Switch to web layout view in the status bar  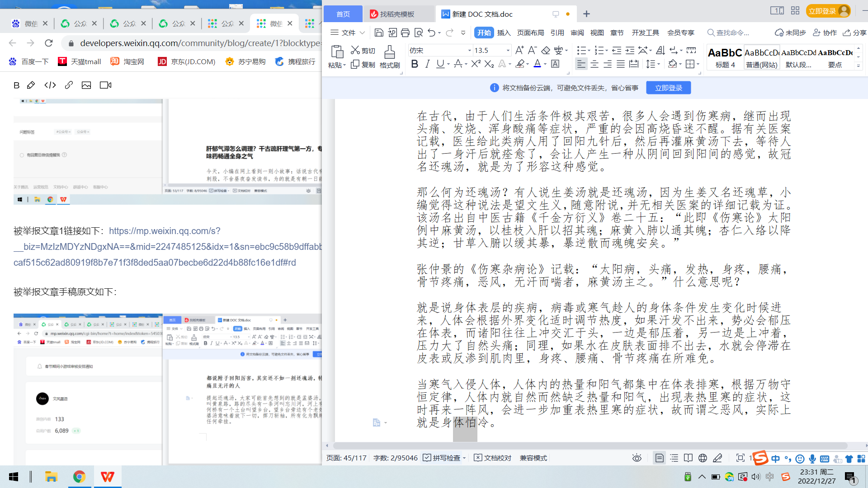[703, 458]
